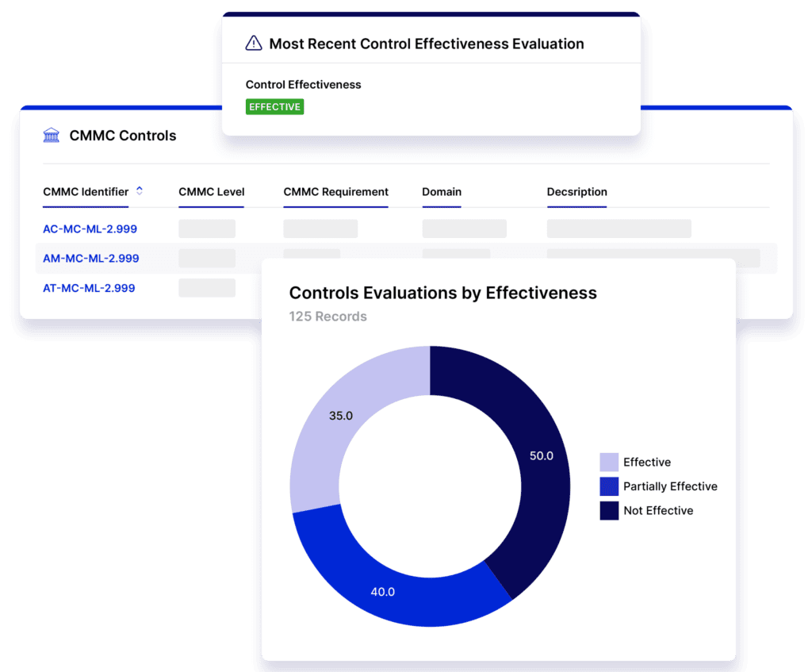Click the Partially Effective legend swatch
Viewport: 812px width, 672px height.
[x=609, y=486]
